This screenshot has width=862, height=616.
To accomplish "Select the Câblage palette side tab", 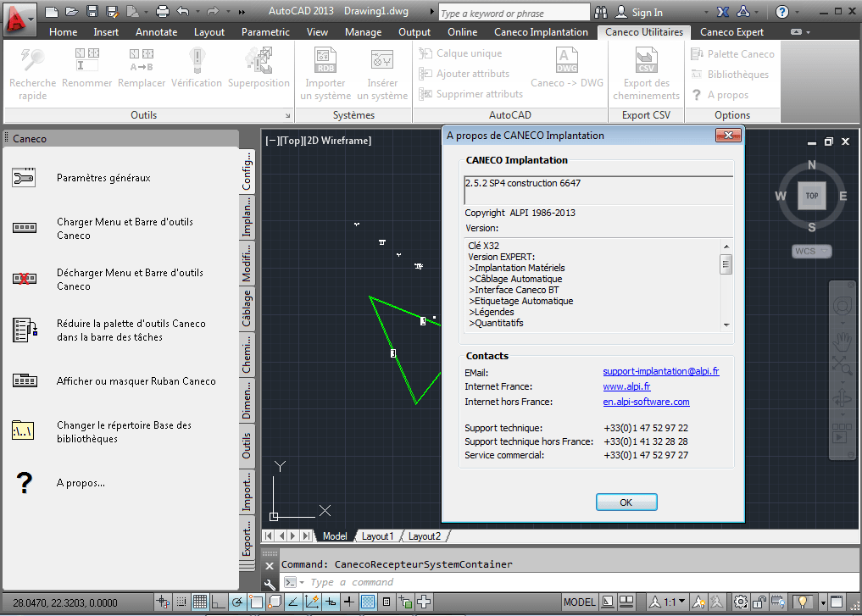I will 247,308.
